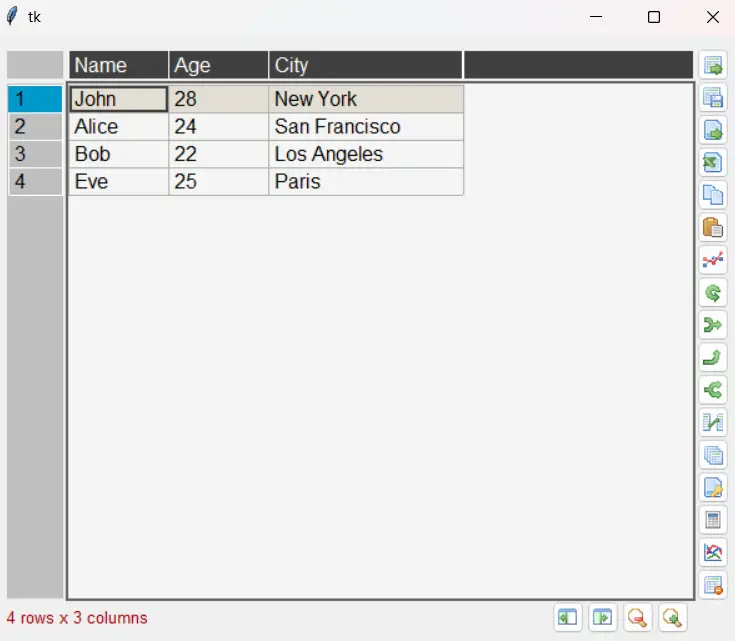Screen dimensions: 735x641
Task: Select the Age column header
Action: point(218,65)
